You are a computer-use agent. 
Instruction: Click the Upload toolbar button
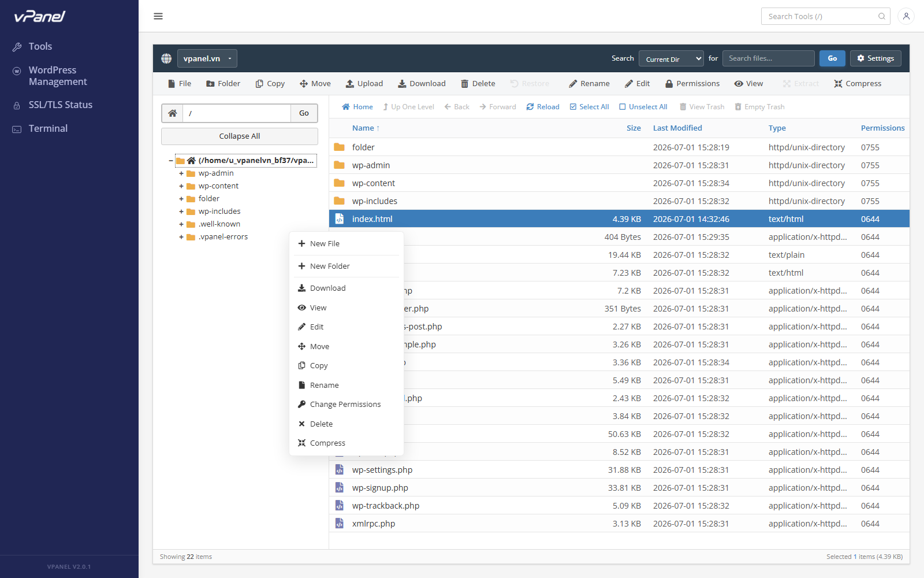pyautogui.click(x=364, y=84)
